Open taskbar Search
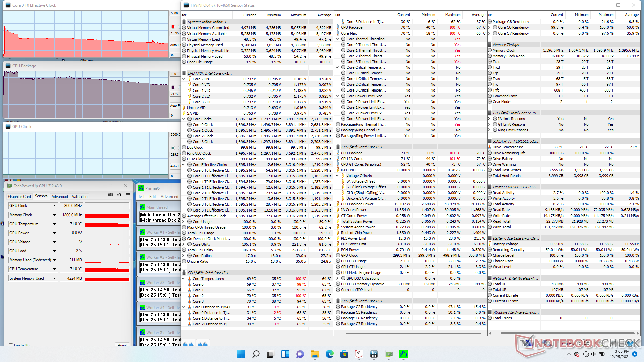The width and height of the screenshot is (644, 362). [x=256, y=354]
